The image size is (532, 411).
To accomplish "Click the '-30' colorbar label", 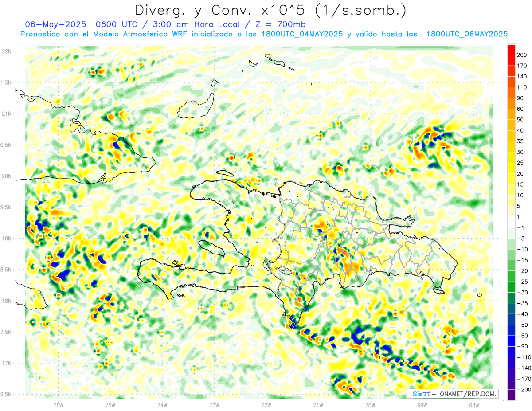I will (522, 293).
